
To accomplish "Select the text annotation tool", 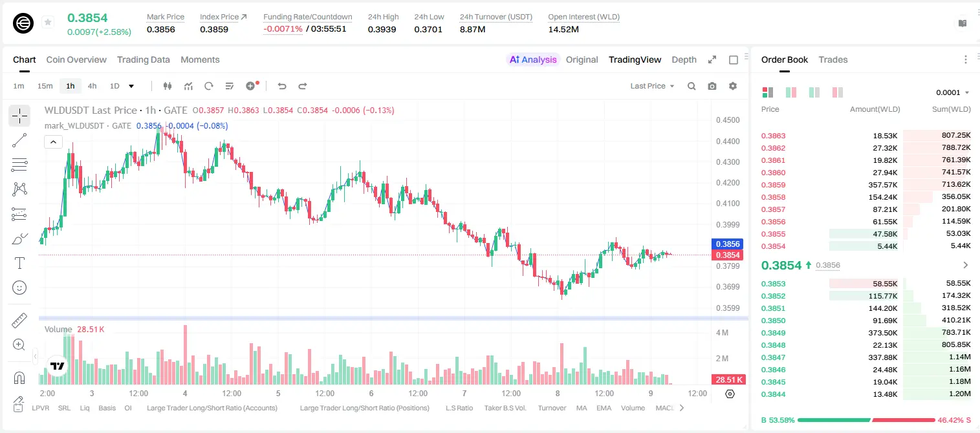I will click(x=19, y=263).
